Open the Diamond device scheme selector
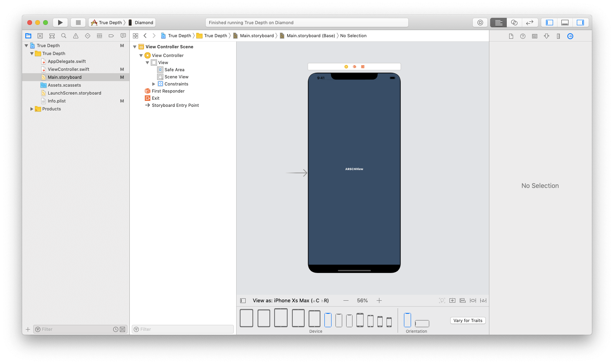The image size is (614, 364). (x=141, y=22)
